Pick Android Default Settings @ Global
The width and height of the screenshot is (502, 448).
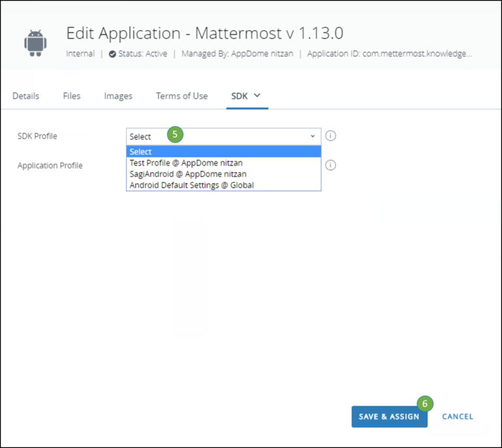[192, 185]
